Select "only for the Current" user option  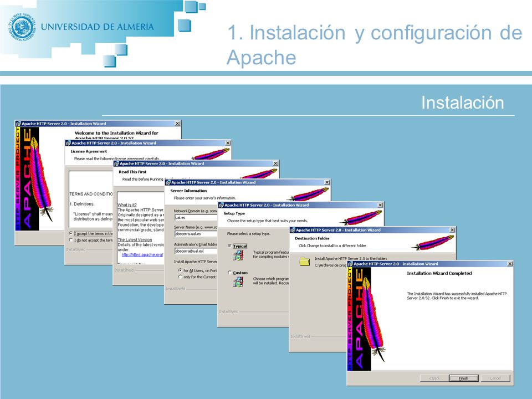tap(180, 277)
